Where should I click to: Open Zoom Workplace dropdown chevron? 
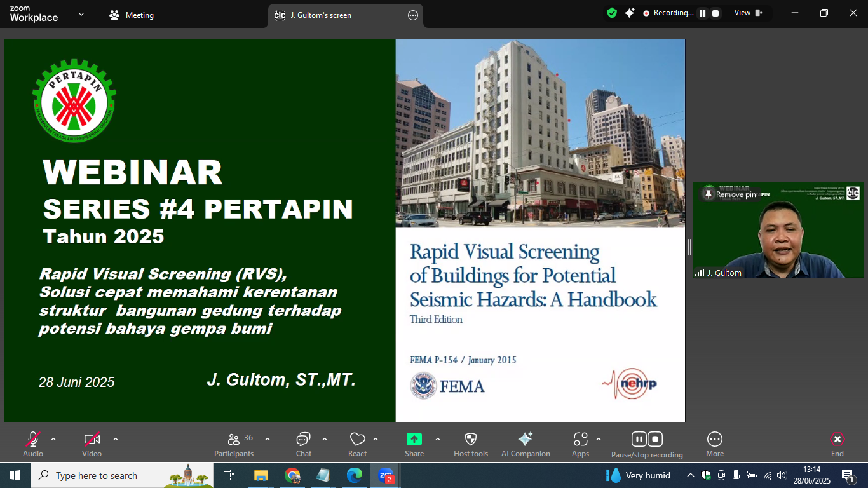(81, 14)
